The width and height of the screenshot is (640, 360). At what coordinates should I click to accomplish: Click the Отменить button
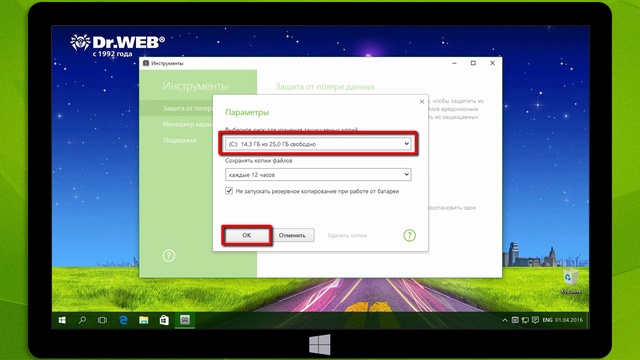pyautogui.click(x=292, y=235)
